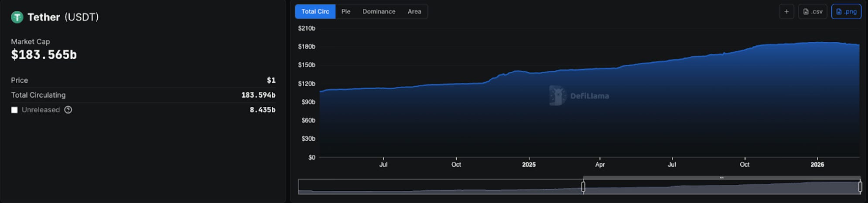868x203 pixels.
Task: Enable the Unreleased checkbox
Action: (x=14, y=110)
